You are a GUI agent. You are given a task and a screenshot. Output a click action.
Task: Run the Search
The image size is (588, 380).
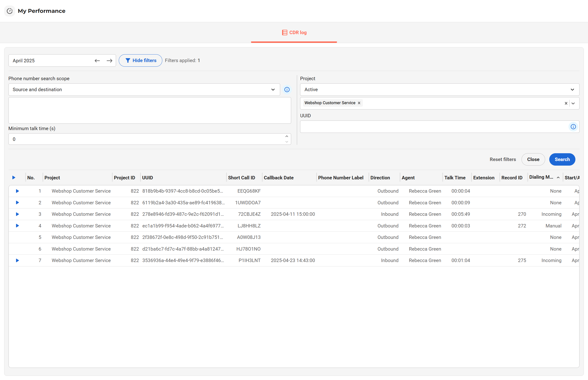click(562, 159)
